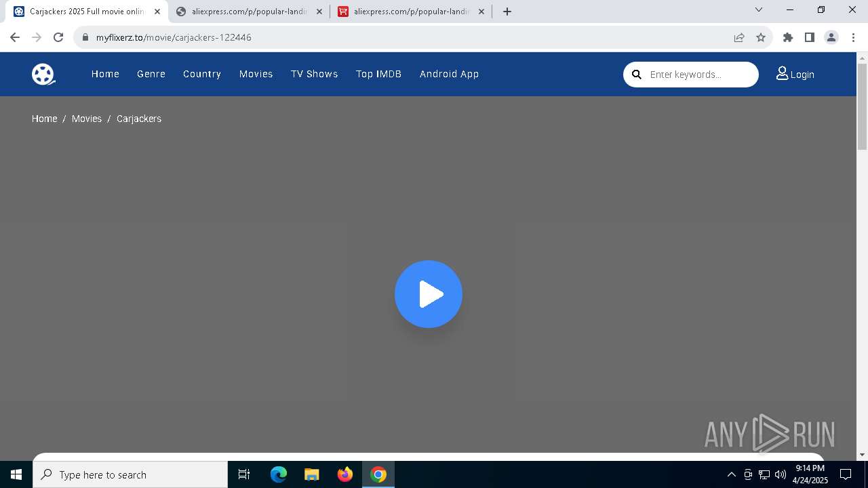Open File Explorer from the taskbar
Screen dimensions: 868x488
(312, 474)
